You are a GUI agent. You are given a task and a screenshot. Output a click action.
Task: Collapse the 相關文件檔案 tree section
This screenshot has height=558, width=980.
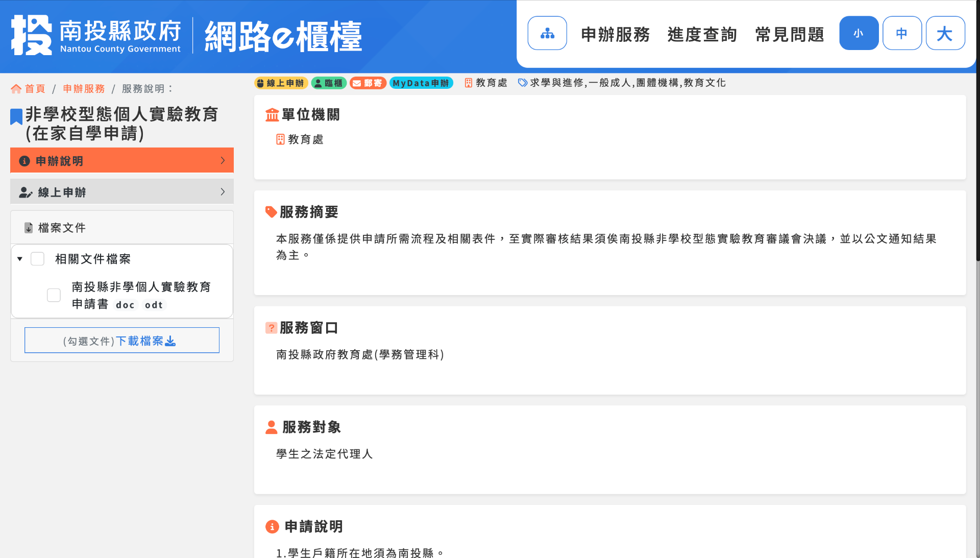point(19,259)
